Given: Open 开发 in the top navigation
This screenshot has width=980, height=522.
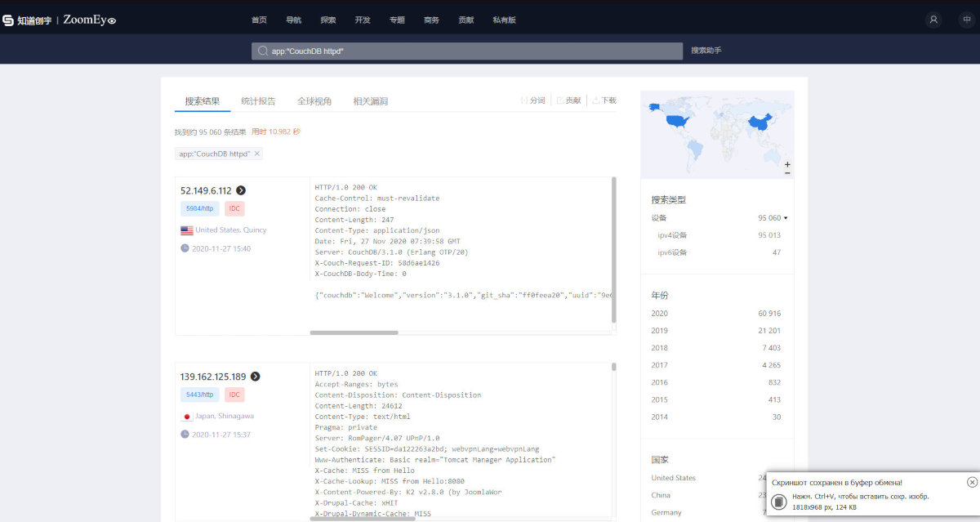Looking at the screenshot, I should coord(363,20).
